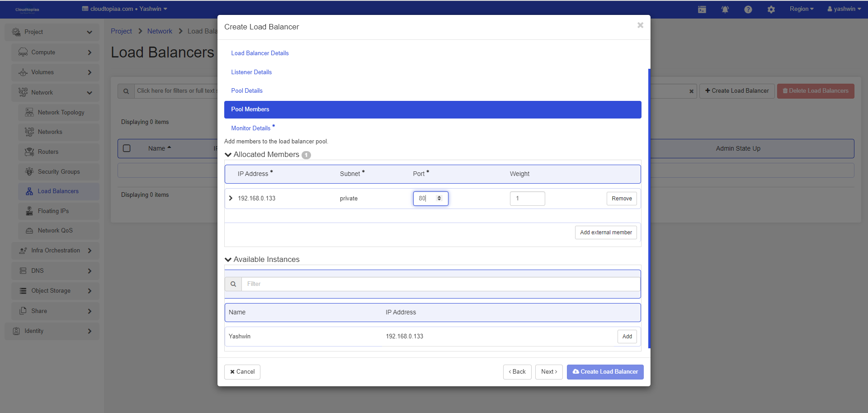Viewport: 868px width, 413px height.
Task: Toggle the select-all checkbox in table header
Action: (127, 148)
